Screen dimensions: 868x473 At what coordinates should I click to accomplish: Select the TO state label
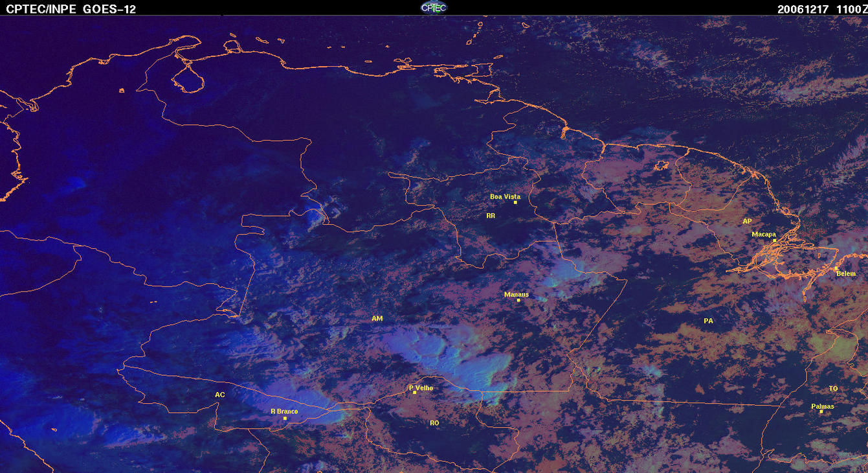point(833,389)
